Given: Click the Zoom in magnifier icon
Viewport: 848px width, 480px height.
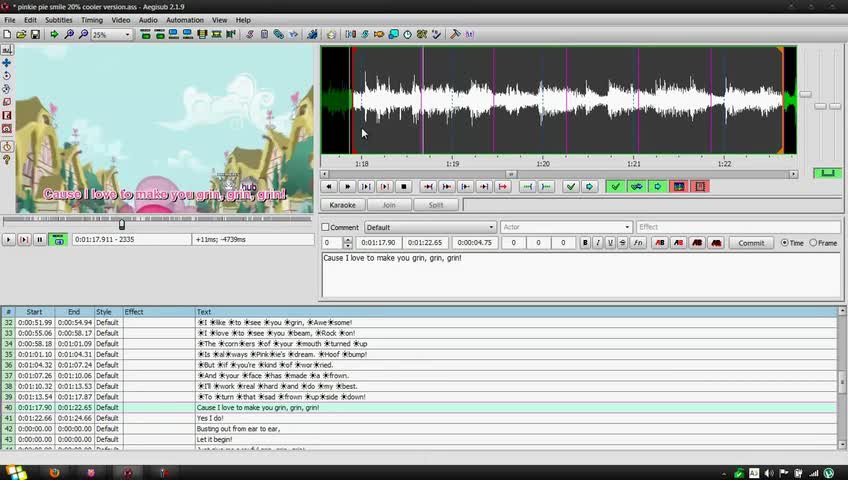Looking at the screenshot, I should [69, 34].
